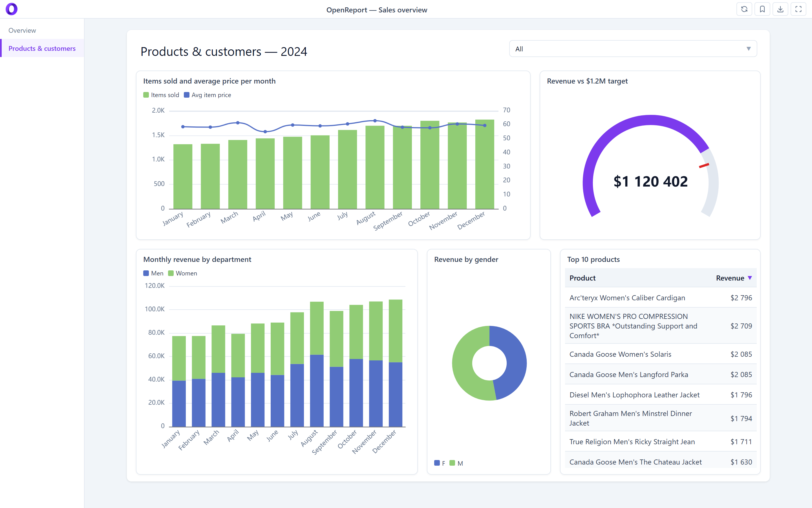Click NIKE WOMEN'S PRO COMPRESSION SPORTS BRA row
This screenshot has height=508, width=812.
click(x=661, y=326)
